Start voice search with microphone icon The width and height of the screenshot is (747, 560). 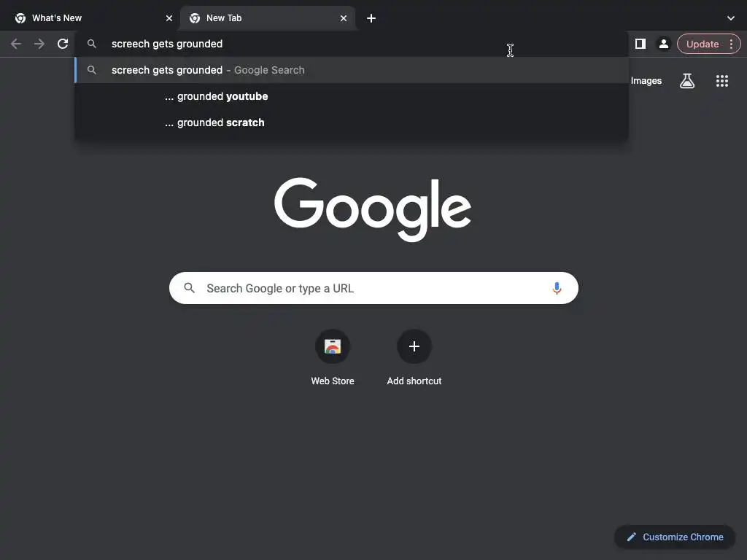(557, 288)
